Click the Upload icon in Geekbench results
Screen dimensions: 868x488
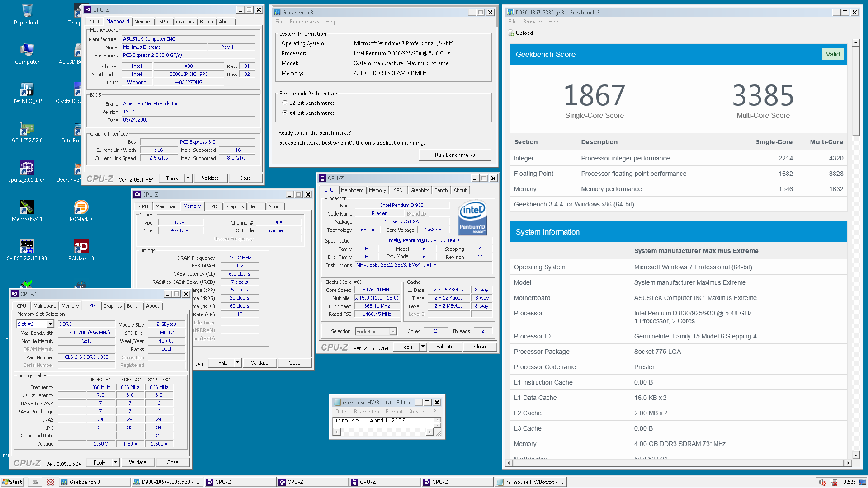(x=511, y=33)
